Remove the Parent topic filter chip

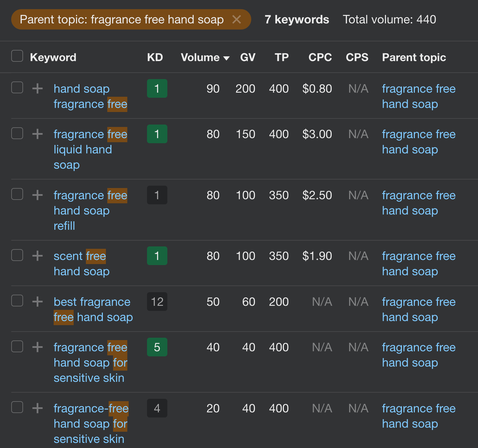pos(237,20)
